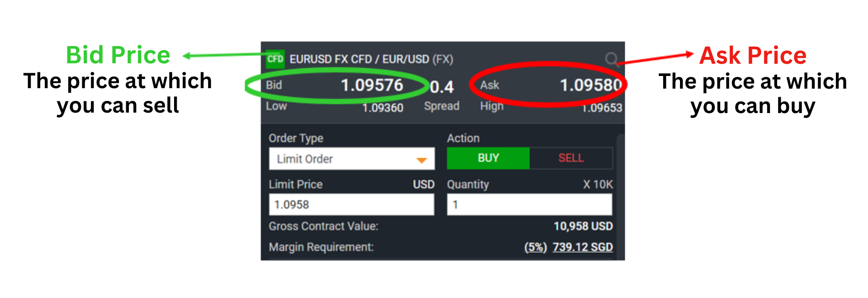Click the orange dropdown arrow in Order Type
Screen dimensions: 868x298
click(x=421, y=160)
